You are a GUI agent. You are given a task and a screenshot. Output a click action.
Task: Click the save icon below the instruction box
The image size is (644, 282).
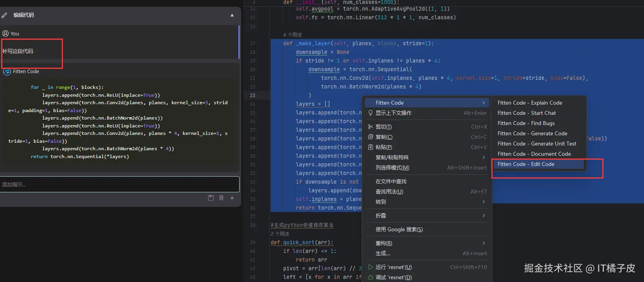(x=211, y=198)
